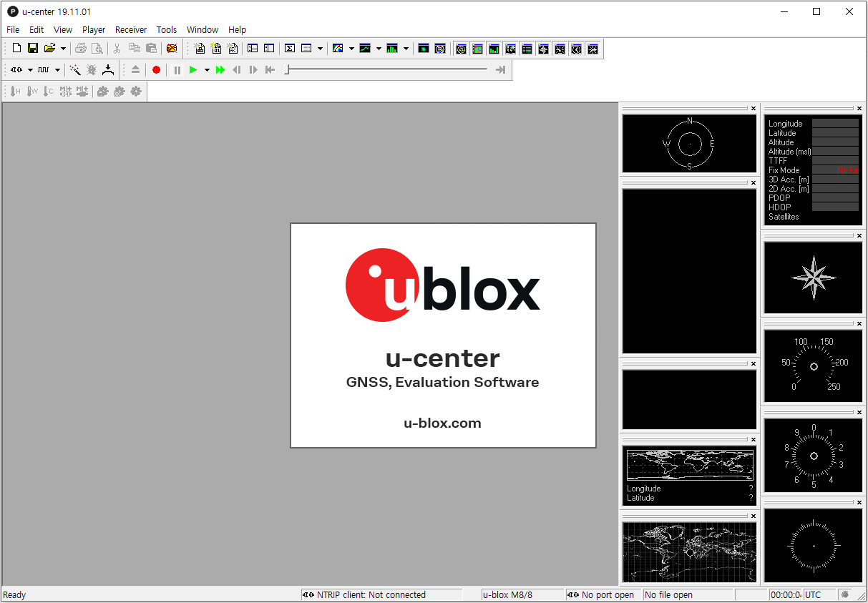Click the Warmstart W icon
The image size is (868, 603).
click(31, 91)
